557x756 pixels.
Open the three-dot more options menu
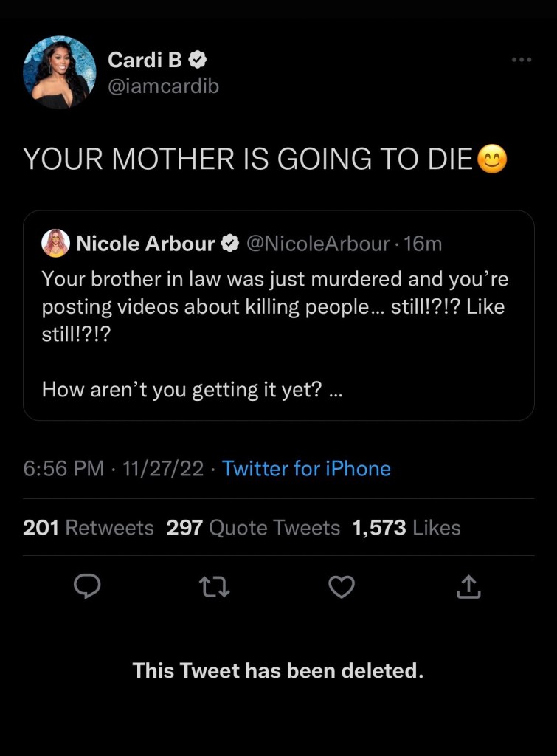pyautogui.click(x=521, y=60)
